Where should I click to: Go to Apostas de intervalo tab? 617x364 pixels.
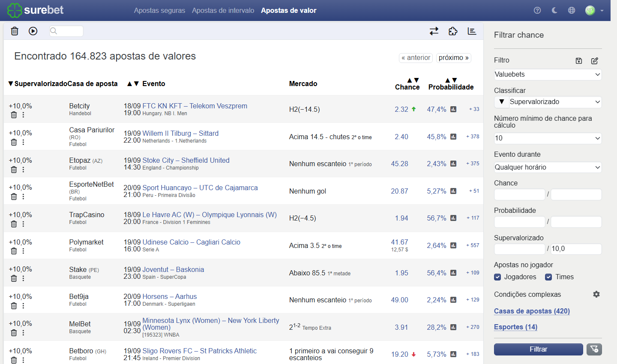223,10
